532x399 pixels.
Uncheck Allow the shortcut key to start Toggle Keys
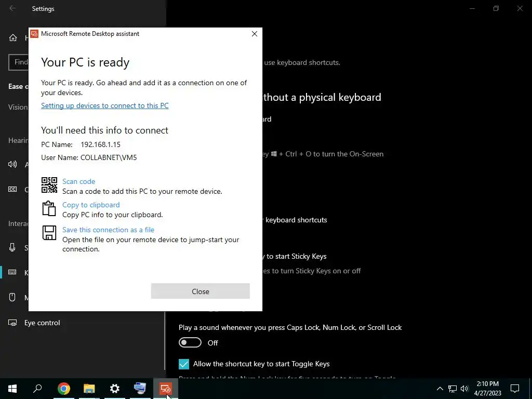[184, 364]
